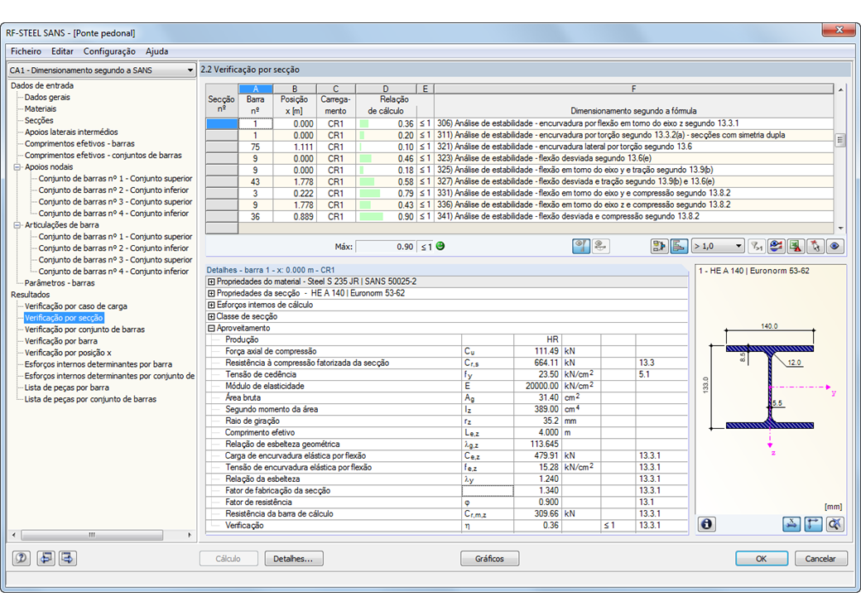Open the '> 1,0' filter dropdown

point(718,247)
